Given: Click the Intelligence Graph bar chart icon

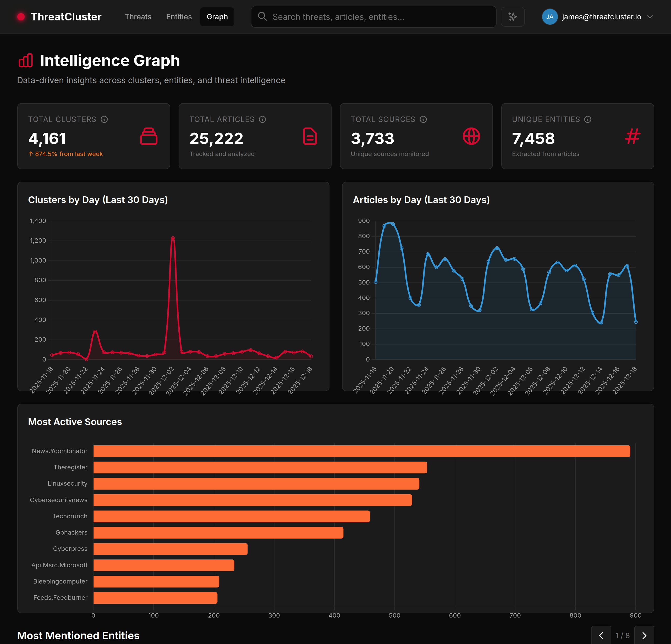Looking at the screenshot, I should (x=26, y=60).
